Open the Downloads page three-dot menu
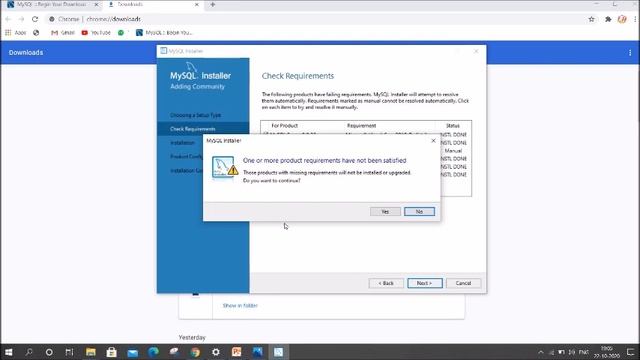This screenshot has height=360, width=640. [x=630, y=53]
